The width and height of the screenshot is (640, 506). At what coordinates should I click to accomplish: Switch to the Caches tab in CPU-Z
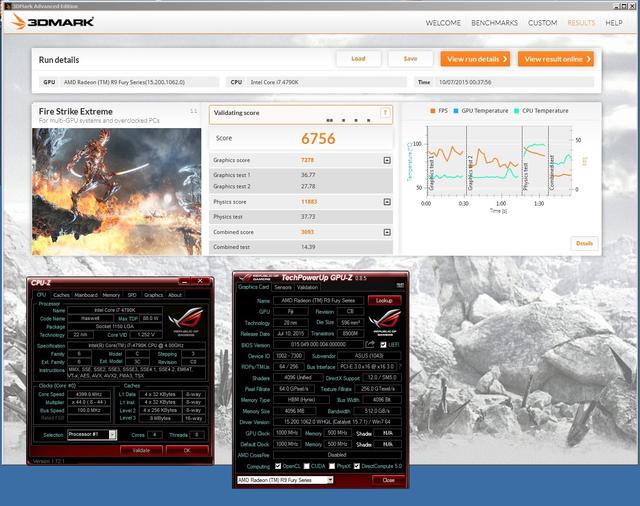click(61, 295)
